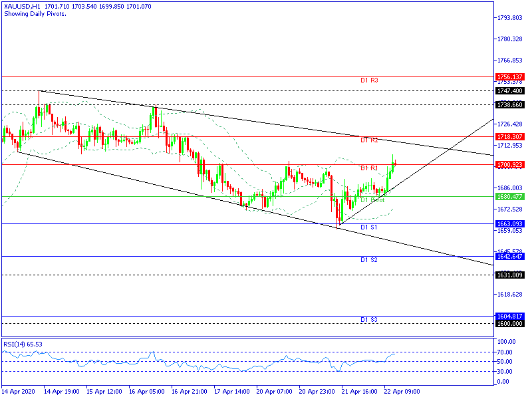The image size is (532, 399).
Task: Select the blue 1642.647 price tag
Action: [509, 256]
